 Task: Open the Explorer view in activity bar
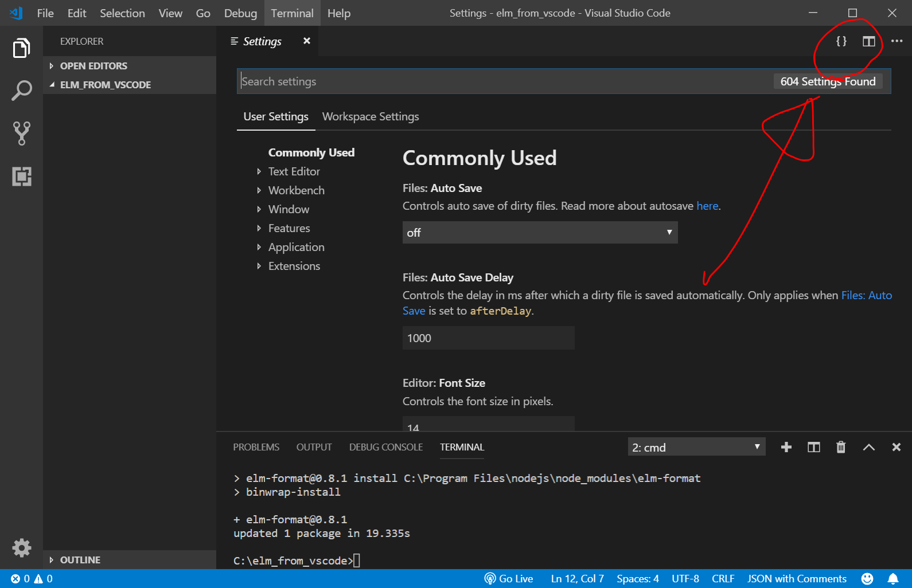click(21, 48)
